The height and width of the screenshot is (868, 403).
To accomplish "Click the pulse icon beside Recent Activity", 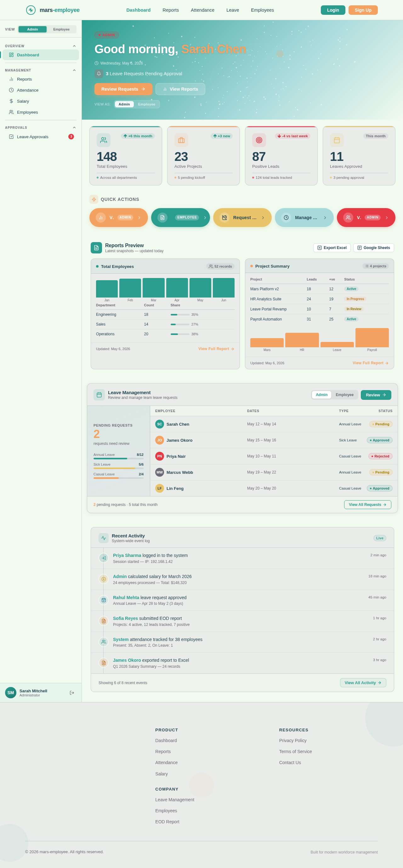I will click(104, 538).
